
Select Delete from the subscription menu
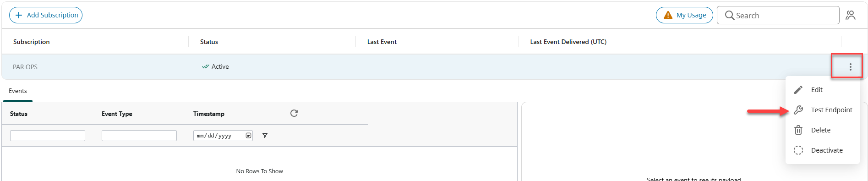pos(823,130)
